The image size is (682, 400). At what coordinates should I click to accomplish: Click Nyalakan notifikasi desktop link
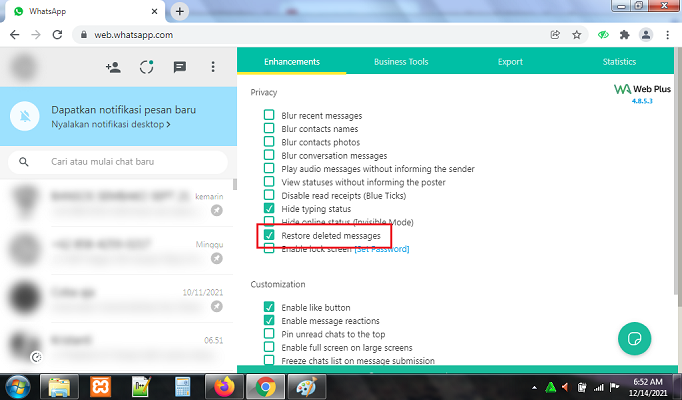tap(110, 124)
